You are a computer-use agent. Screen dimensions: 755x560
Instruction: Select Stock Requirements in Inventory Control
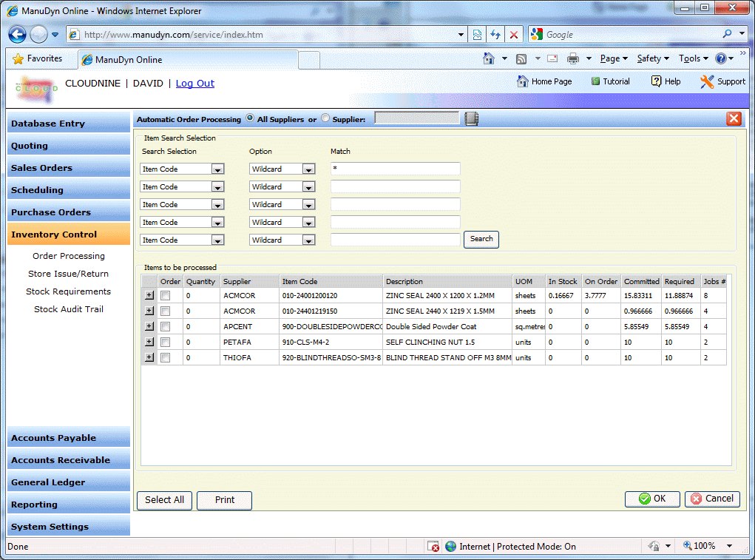[x=68, y=291]
